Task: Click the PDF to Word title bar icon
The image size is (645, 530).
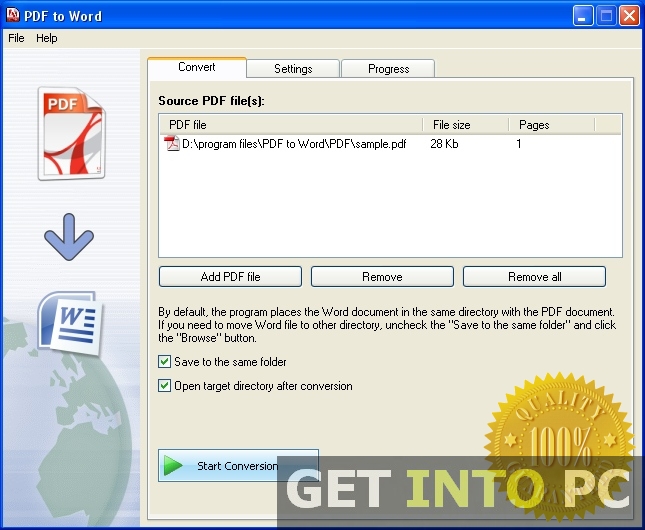Action: click(x=13, y=15)
